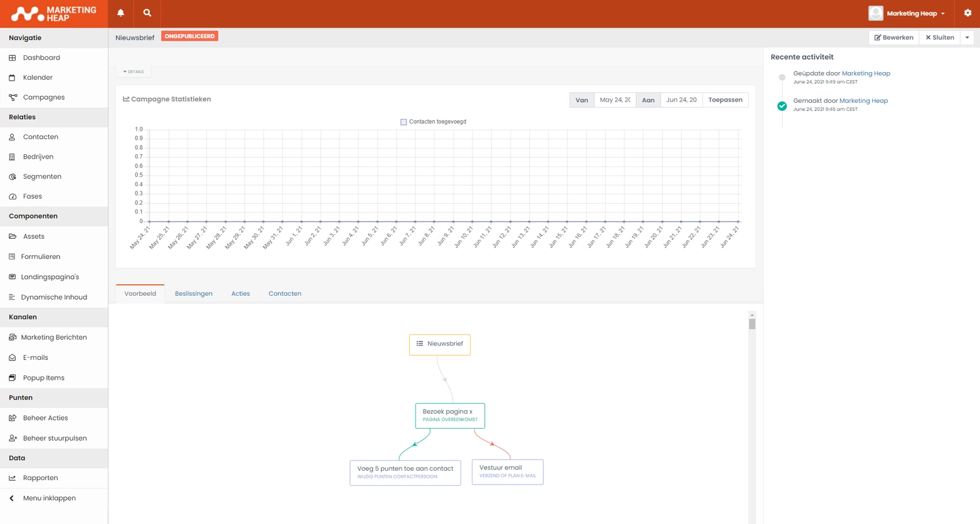Click the Landingspagina's icon
This screenshot has height=524, width=980.
pos(12,276)
